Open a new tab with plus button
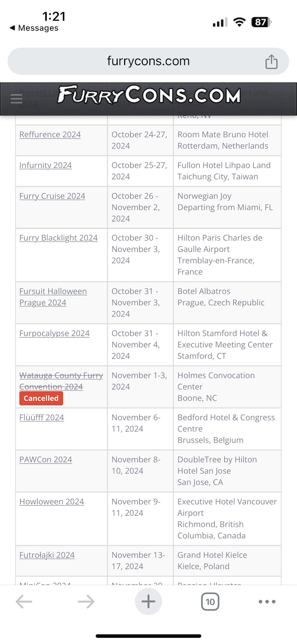 coord(148,602)
